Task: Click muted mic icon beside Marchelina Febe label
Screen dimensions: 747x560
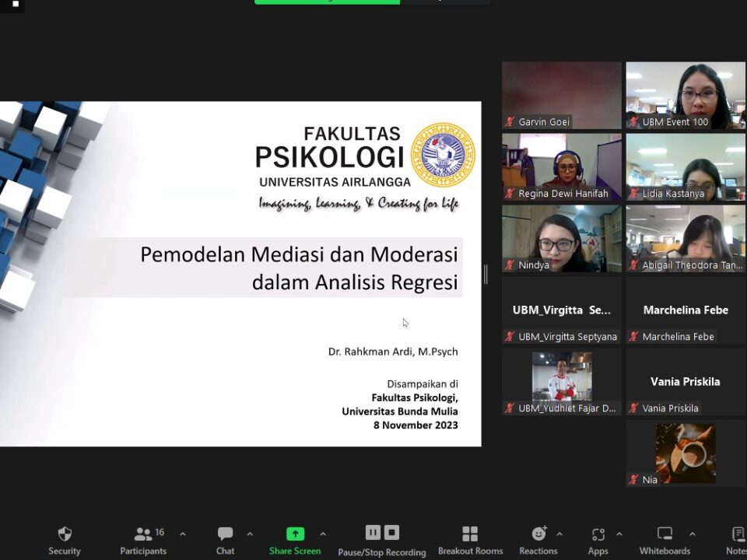Action: pyautogui.click(x=633, y=337)
